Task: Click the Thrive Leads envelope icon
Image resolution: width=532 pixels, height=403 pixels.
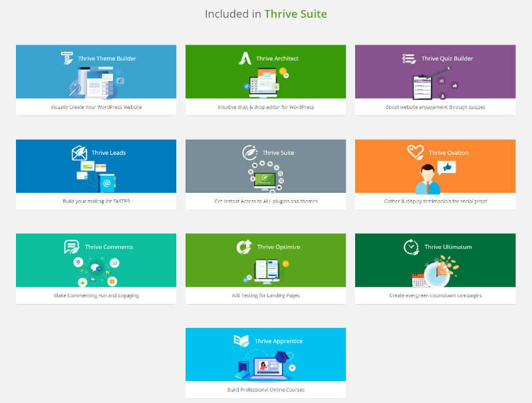Action: tap(79, 153)
